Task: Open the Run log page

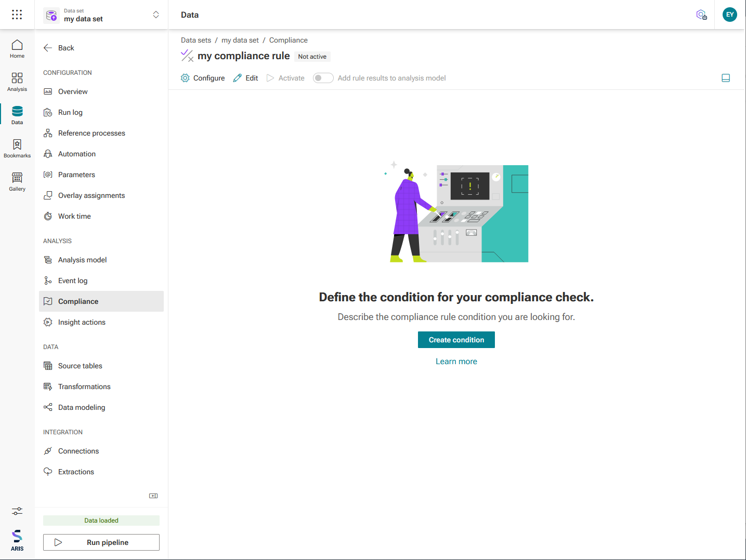Action: coord(101,112)
